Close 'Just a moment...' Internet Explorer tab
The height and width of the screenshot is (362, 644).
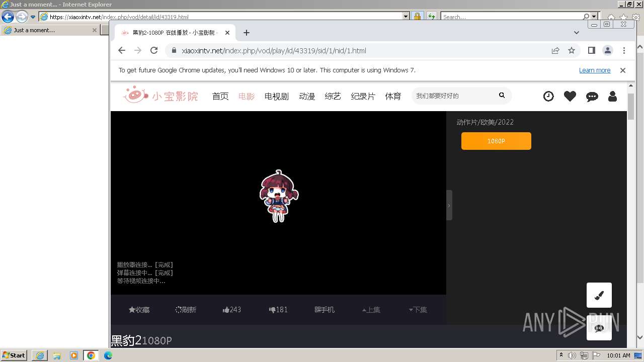[94, 30]
